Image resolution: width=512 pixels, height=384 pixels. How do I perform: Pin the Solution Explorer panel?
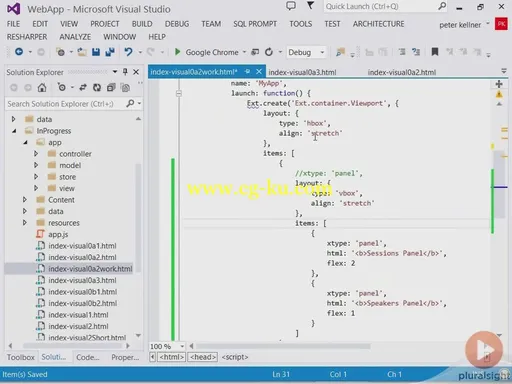point(125,72)
